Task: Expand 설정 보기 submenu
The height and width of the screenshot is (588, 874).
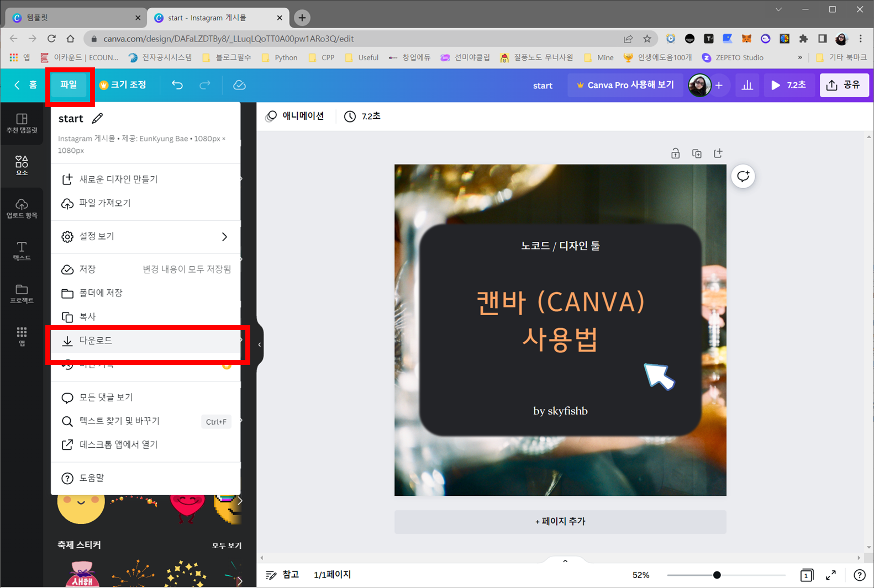Action: pos(146,236)
